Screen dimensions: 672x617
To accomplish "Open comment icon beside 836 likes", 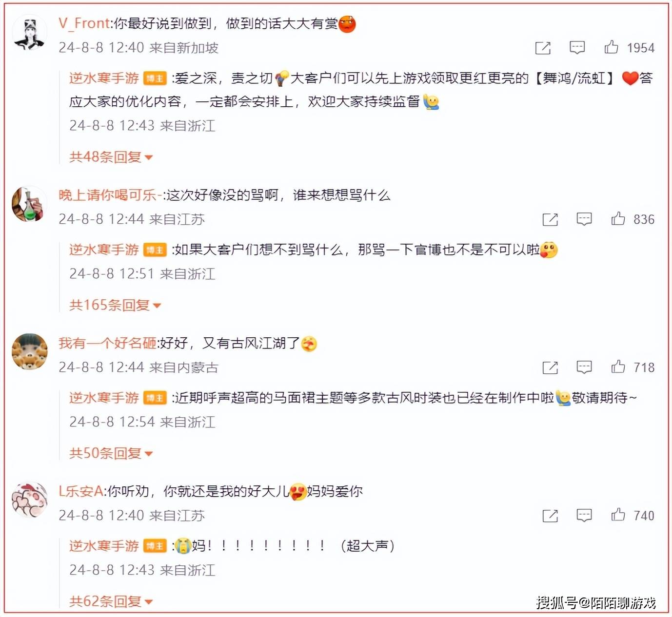I will (x=584, y=219).
